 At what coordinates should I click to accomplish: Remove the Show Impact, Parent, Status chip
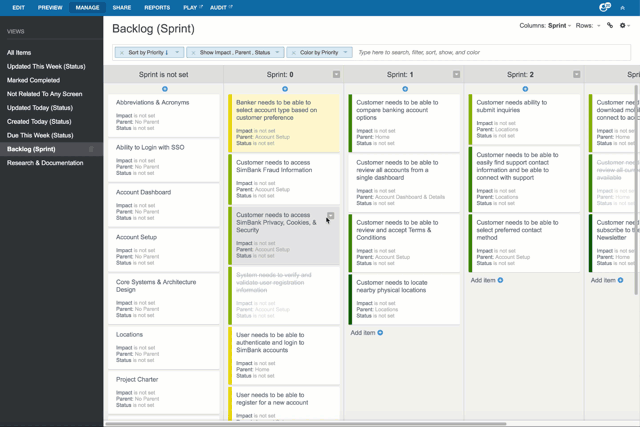(x=193, y=53)
